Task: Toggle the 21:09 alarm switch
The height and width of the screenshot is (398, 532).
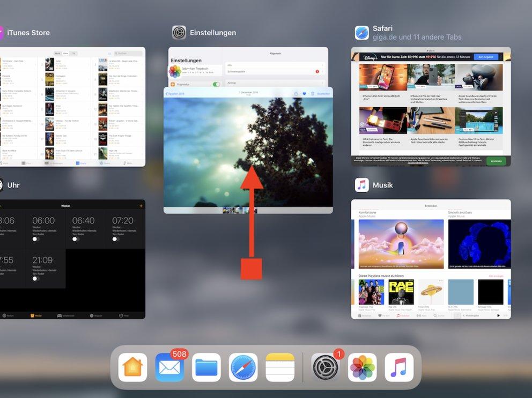Action: pos(35,279)
